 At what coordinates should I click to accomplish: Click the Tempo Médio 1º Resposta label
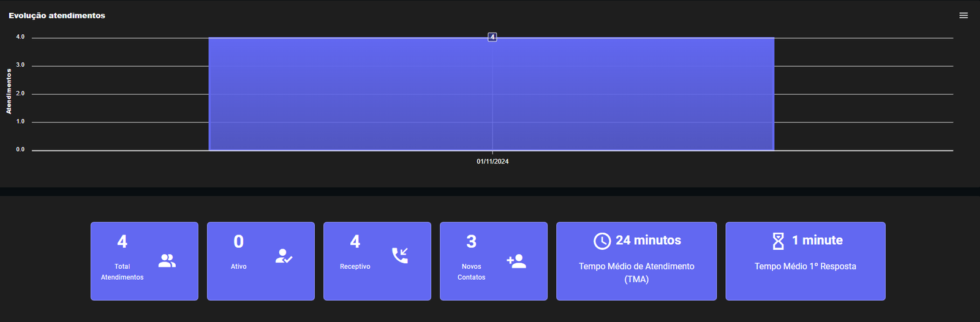(805, 266)
